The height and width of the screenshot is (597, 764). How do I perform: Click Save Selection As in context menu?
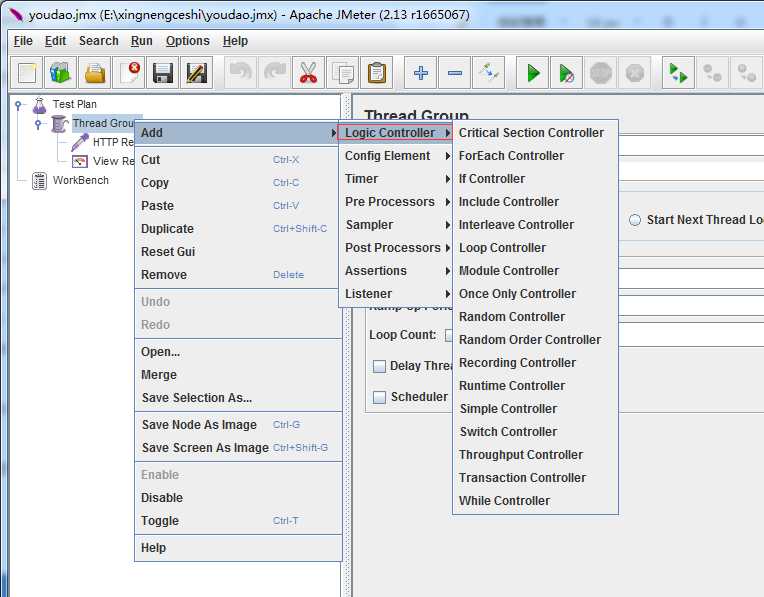238,398
